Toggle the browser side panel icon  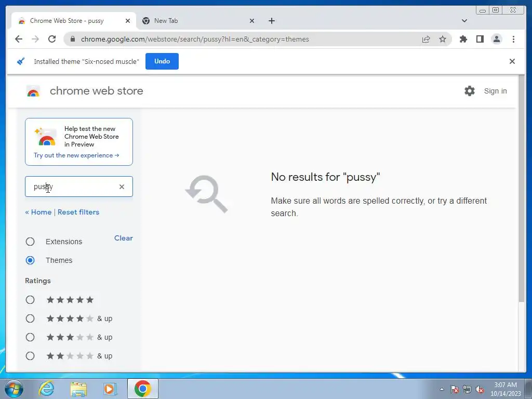[480, 39]
